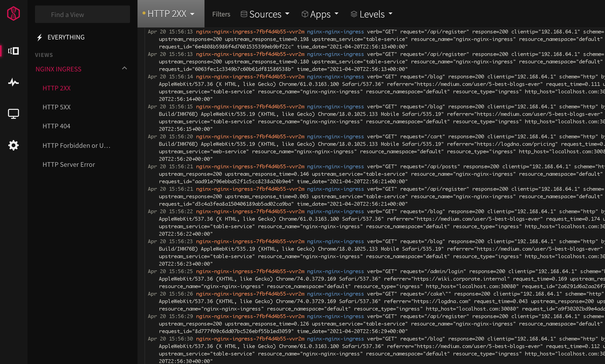Select the HTTP 404 view

pos(56,126)
